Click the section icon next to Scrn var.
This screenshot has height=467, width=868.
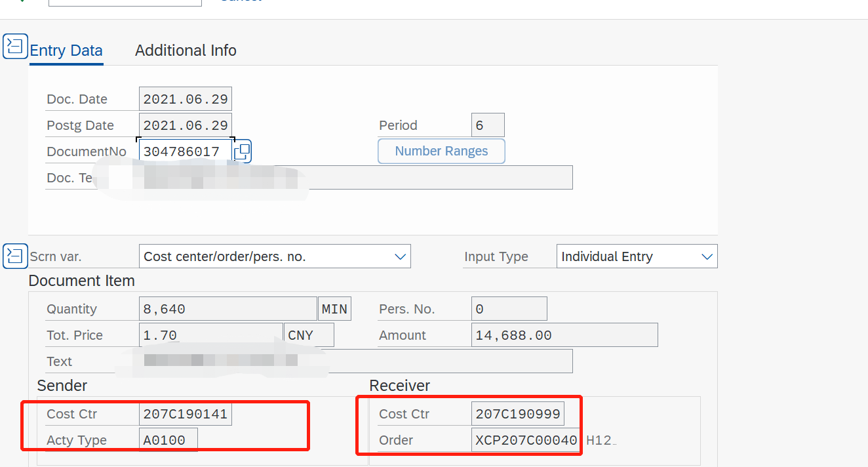[15, 256]
